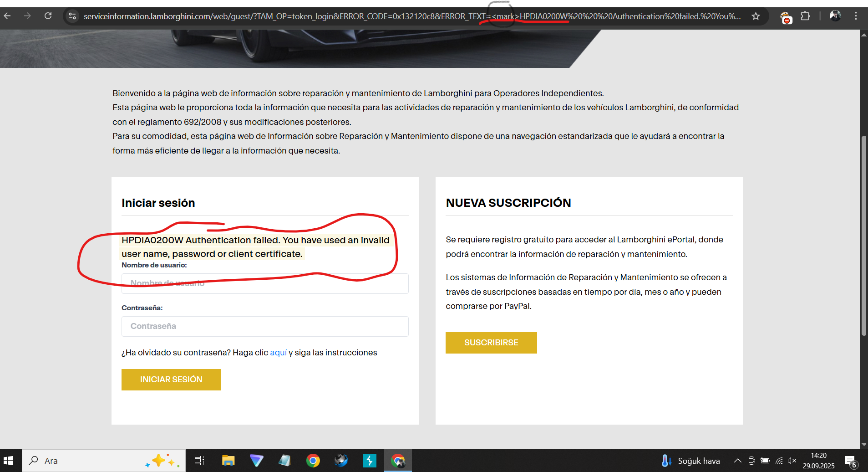Check the battery status tray icon

(x=765, y=461)
